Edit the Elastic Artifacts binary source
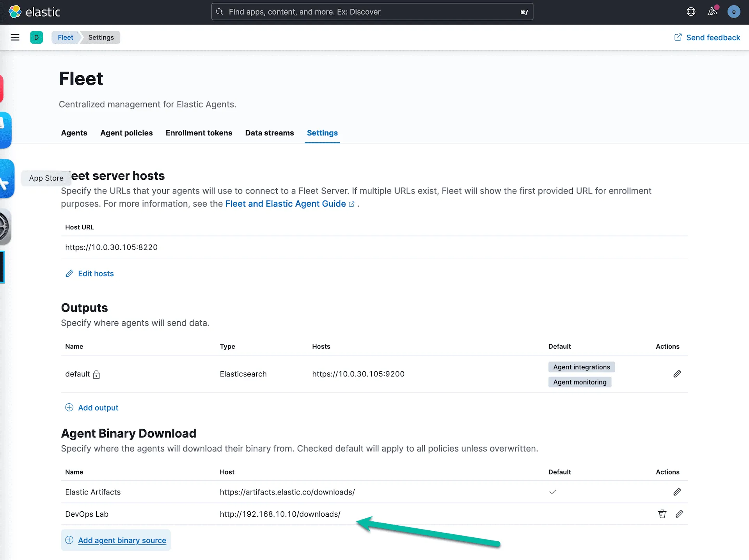This screenshot has height=560, width=749. coord(677,492)
